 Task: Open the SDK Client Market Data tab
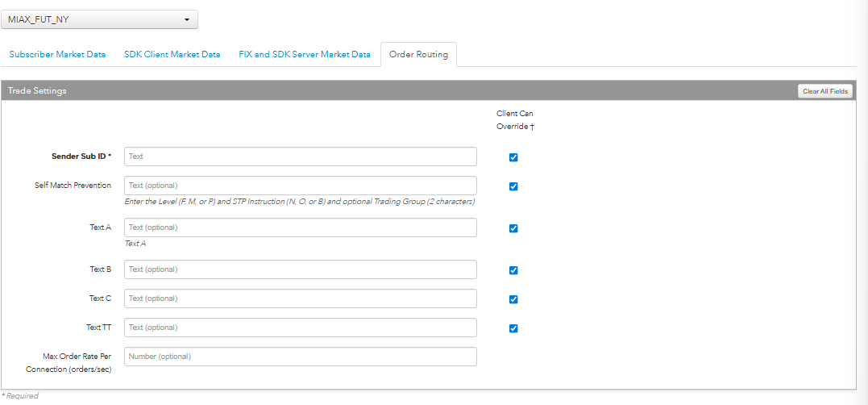tap(172, 55)
